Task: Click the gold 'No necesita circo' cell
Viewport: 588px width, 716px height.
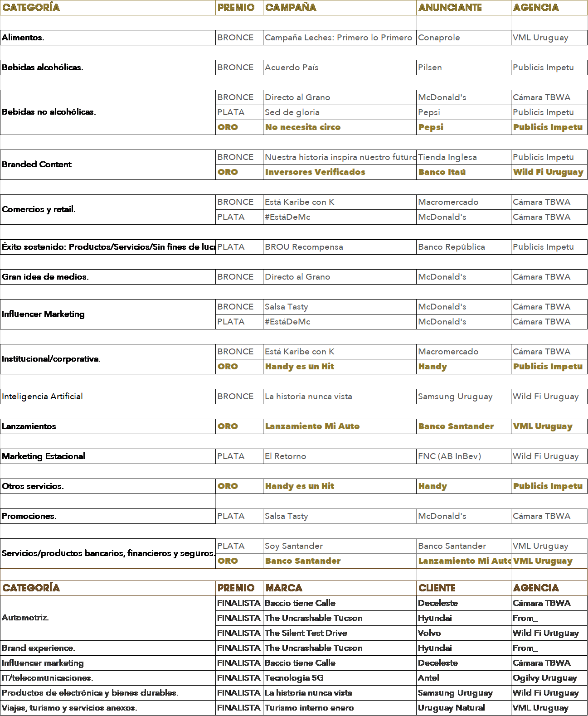Action: [340, 127]
